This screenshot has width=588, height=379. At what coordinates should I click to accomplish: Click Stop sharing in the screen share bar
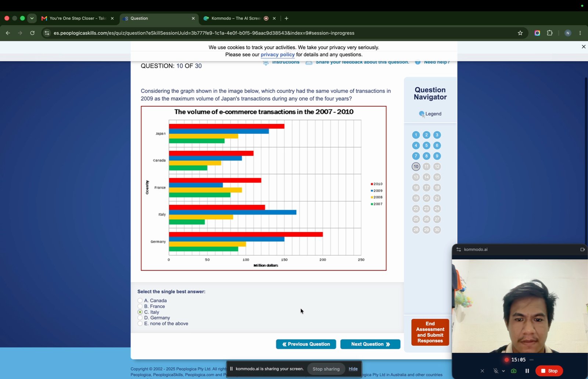point(326,369)
